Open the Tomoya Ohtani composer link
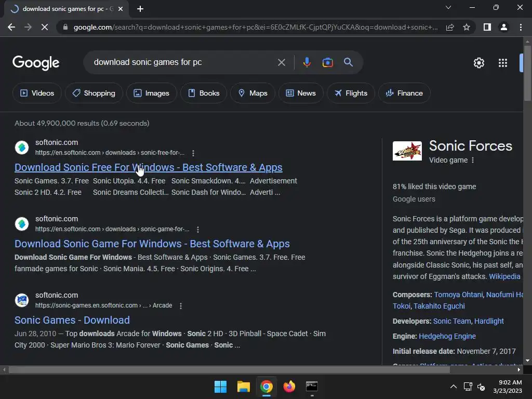532x399 pixels. (458, 295)
